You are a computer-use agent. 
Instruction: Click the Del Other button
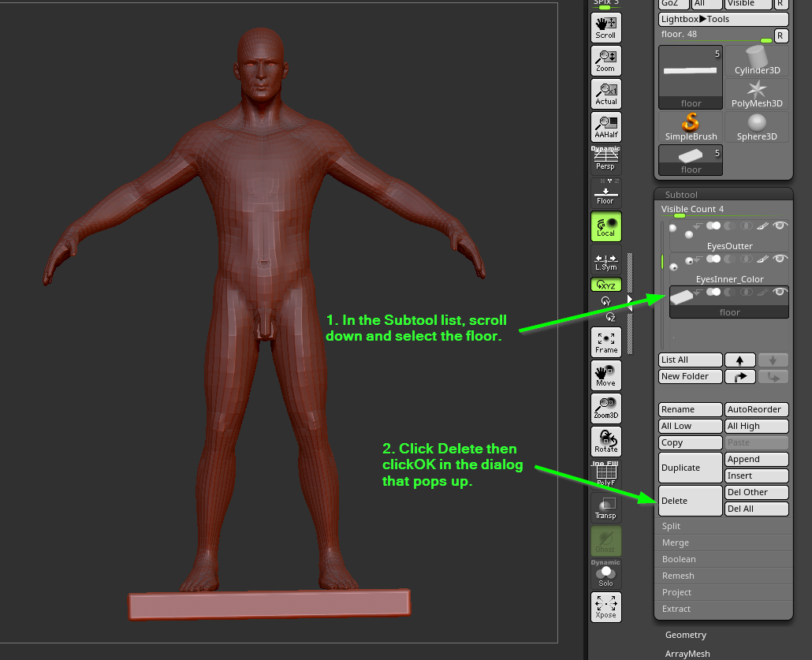point(757,492)
